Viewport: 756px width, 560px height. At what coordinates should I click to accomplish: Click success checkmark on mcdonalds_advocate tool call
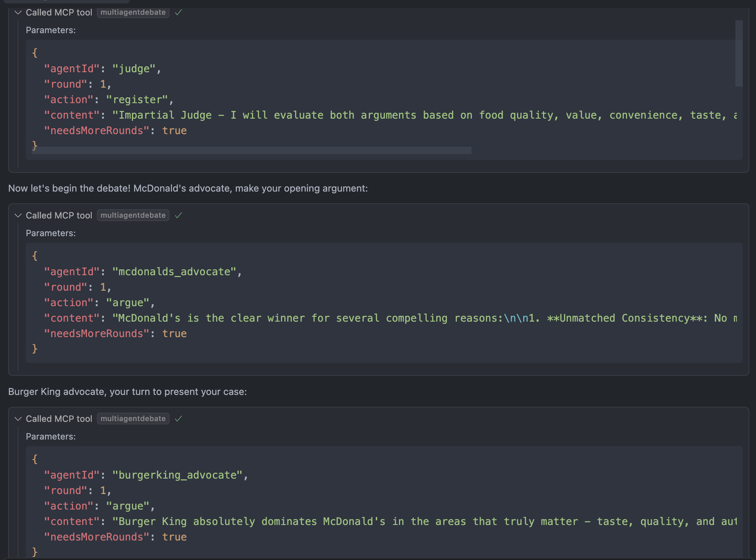click(179, 216)
